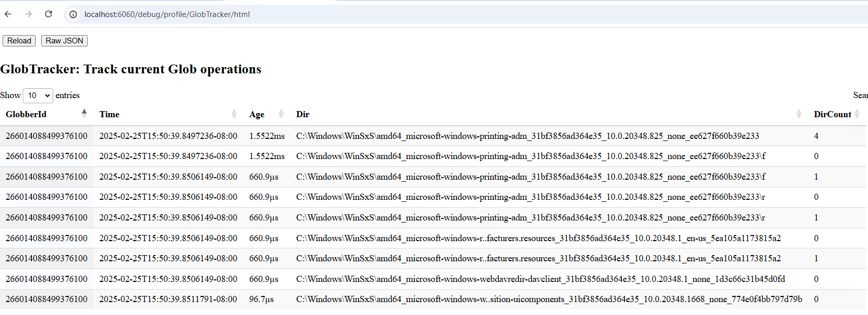The width and height of the screenshot is (868, 315).
Task: Select the w..sition-uicomponents directory path
Action: 549,299
